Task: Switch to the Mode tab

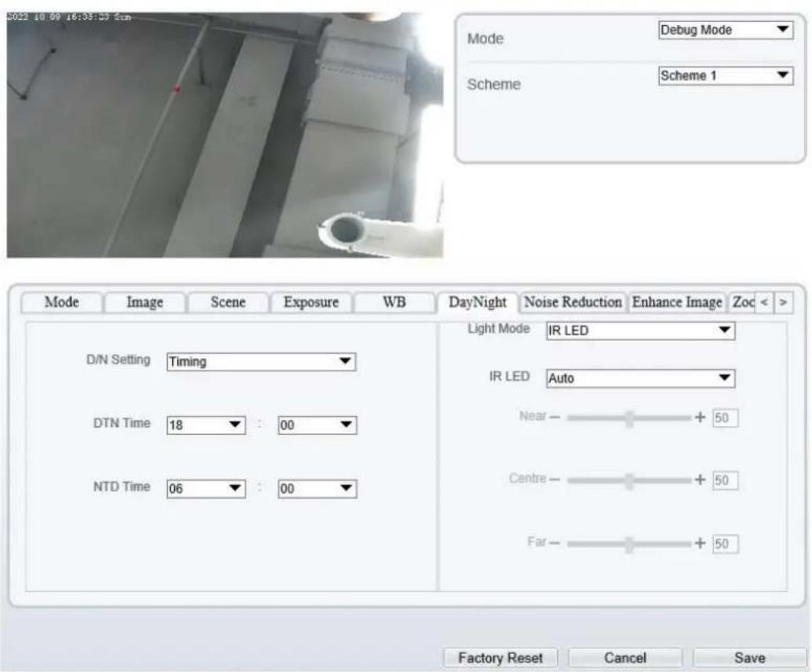Action: pyautogui.click(x=62, y=302)
